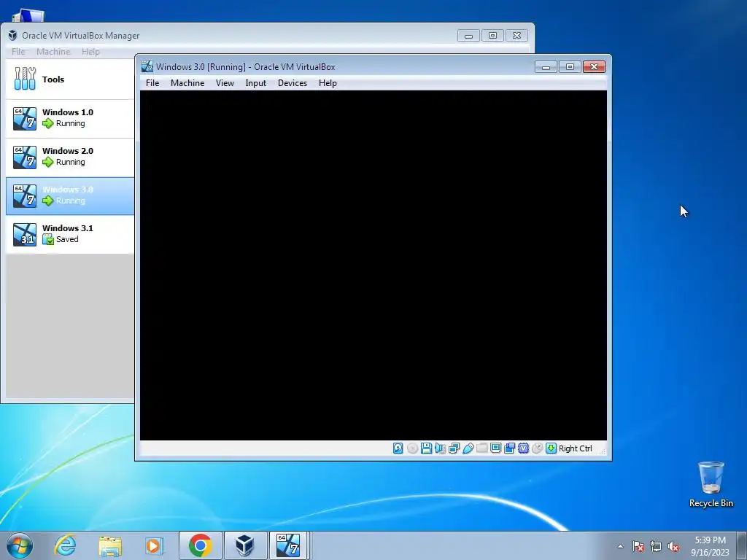Click the resize grip of the VM window

(x=603, y=451)
